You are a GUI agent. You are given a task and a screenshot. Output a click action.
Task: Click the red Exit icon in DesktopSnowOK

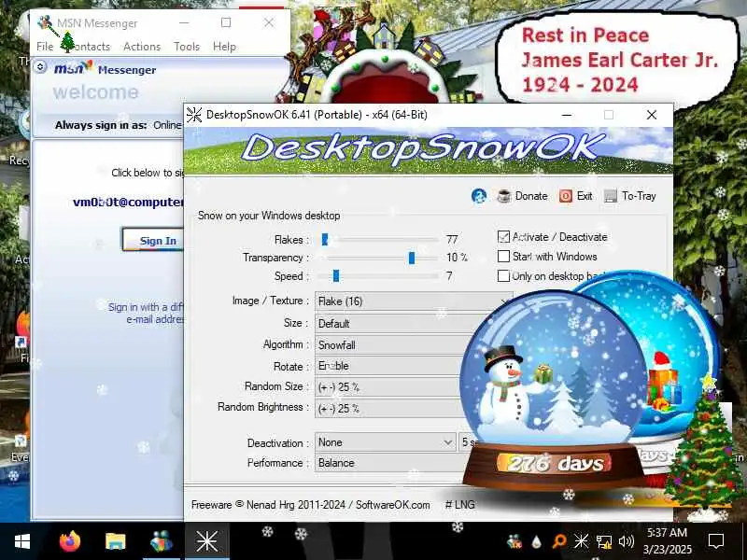pyautogui.click(x=566, y=196)
